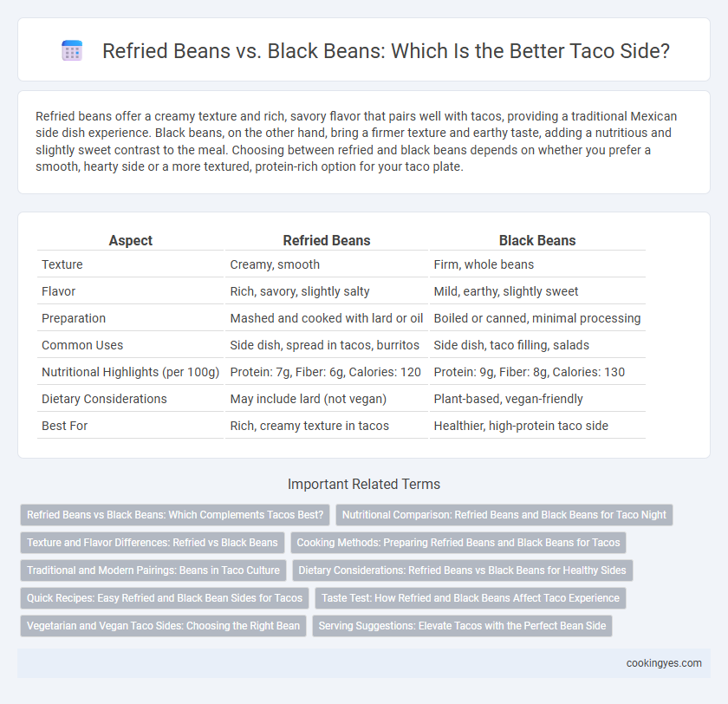Viewport: 728px width, 704px height.
Task: Select 'Quick Recipes: Easy Refried' tag
Action: coord(165,598)
